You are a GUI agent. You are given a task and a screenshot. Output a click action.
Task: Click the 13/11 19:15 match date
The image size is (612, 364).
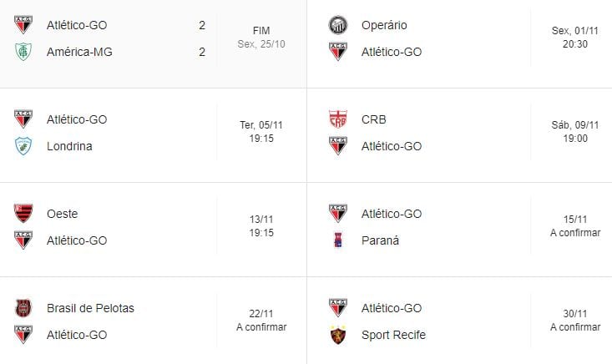(x=261, y=226)
